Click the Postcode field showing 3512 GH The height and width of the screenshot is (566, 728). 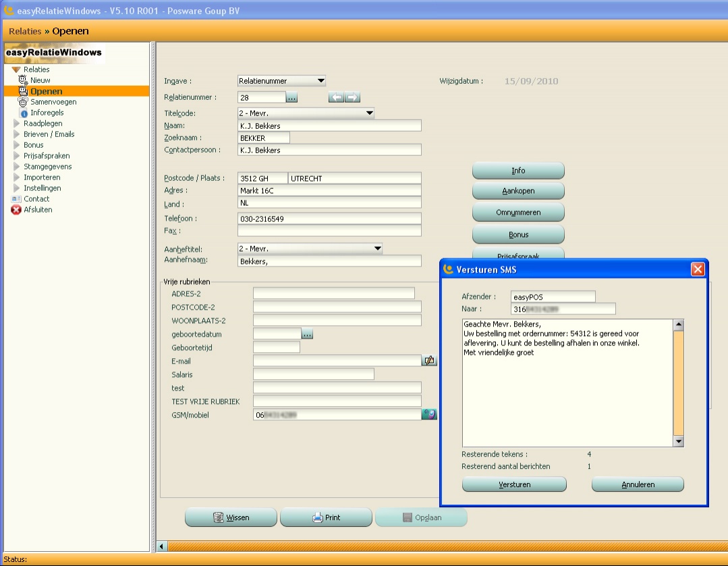pos(262,178)
